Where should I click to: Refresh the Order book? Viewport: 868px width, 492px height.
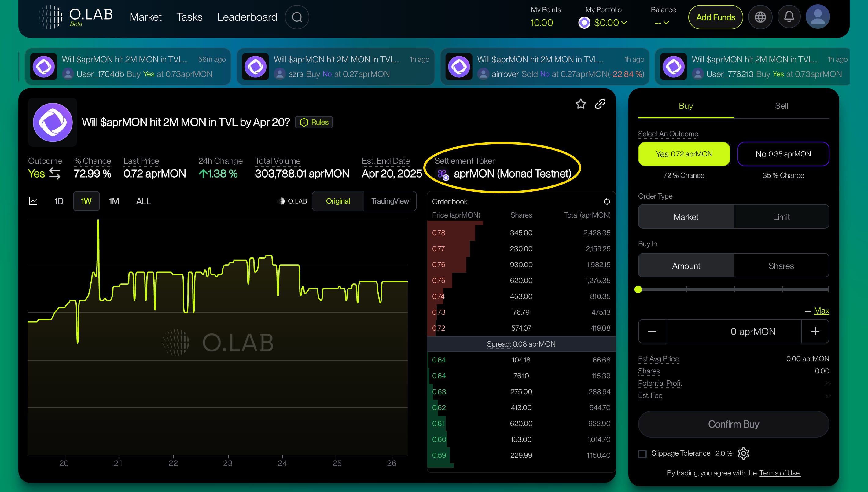coord(606,201)
